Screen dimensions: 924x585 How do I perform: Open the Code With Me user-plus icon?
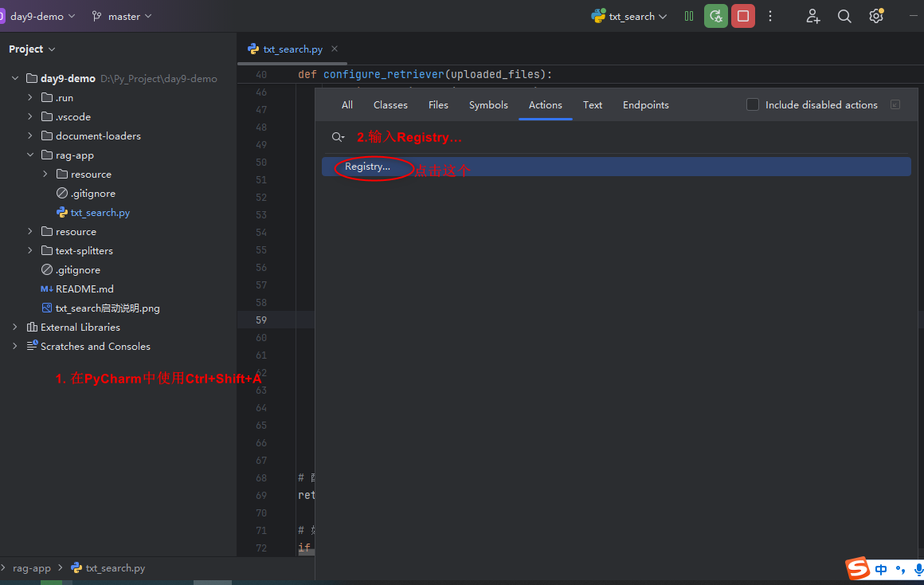[x=812, y=17]
